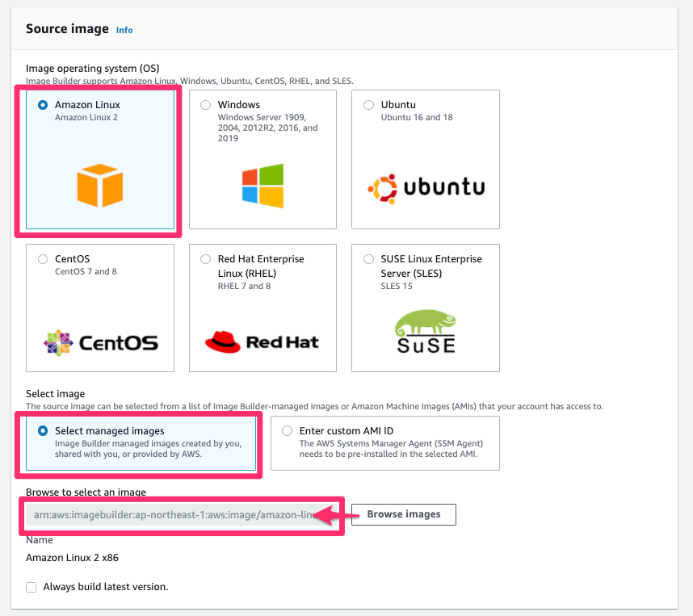This screenshot has width=693, height=616.
Task: Click the Amazon Linux orange cube logo
Action: click(x=100, y=186)
